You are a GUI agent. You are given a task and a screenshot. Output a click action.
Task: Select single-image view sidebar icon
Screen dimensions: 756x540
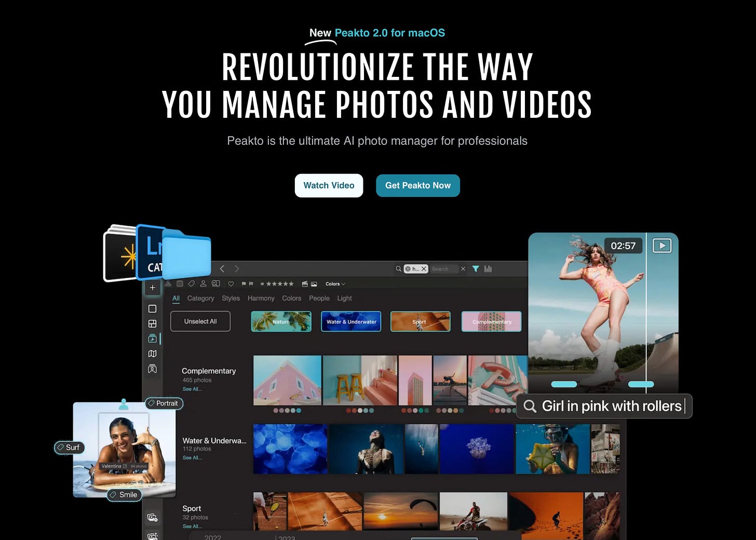coord(152,308)
